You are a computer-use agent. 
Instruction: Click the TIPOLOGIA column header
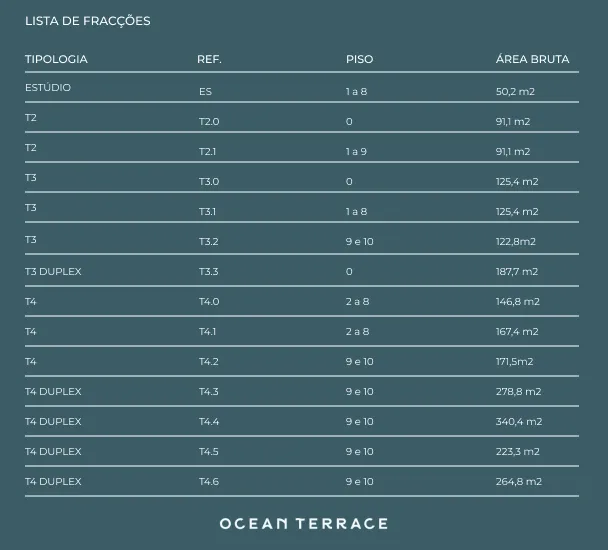coord(56,59)
